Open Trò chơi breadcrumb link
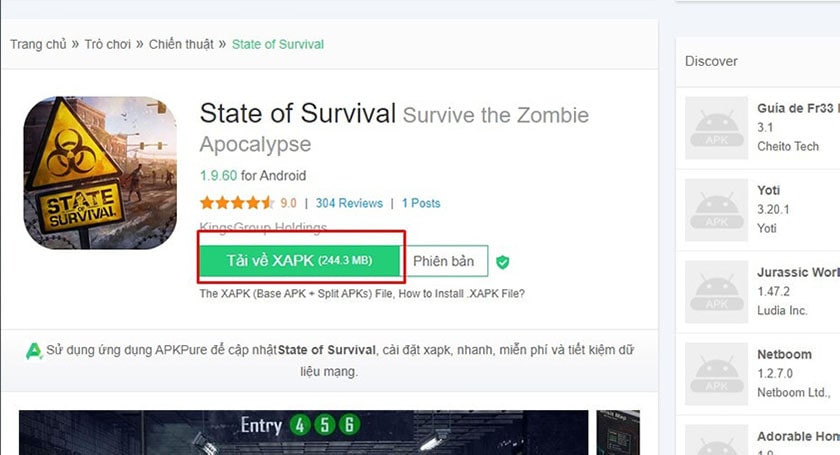The width and height of the screenshot is (840, 455). point(110,44)
